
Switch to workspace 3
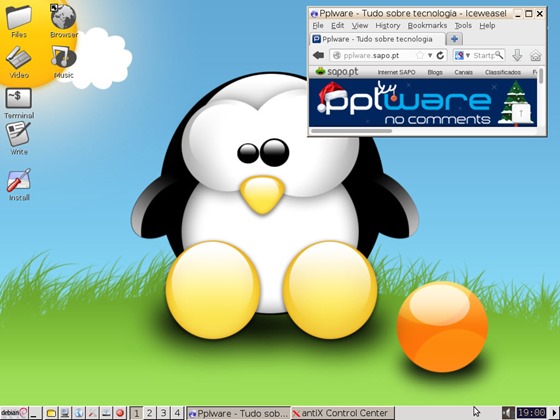coord(163,413)
